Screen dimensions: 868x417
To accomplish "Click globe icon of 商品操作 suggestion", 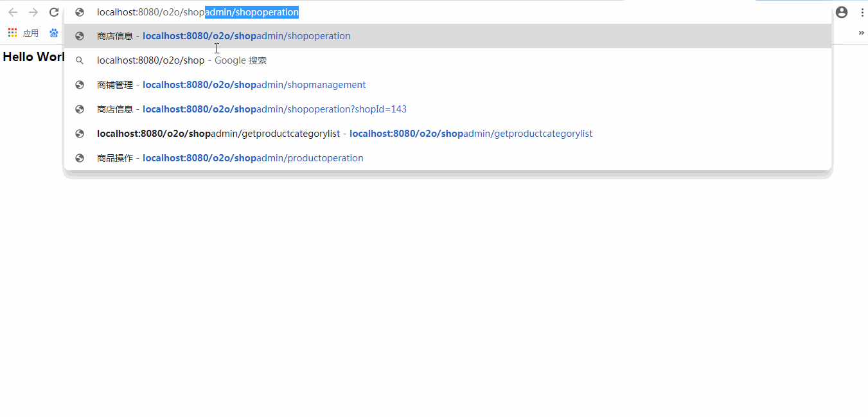I will [x=80, y=158].
